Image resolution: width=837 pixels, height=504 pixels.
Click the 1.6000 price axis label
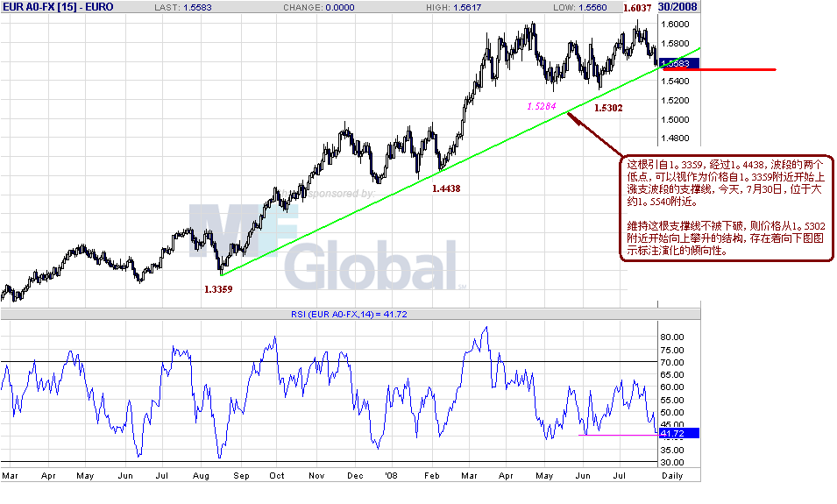tap(675, 24)
